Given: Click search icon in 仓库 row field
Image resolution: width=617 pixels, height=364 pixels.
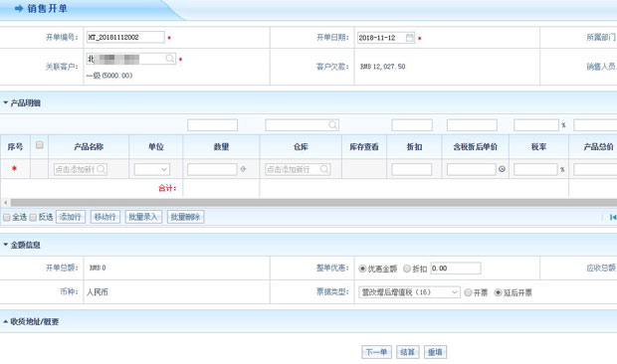Looking at the screenshot, I should 324,169.
